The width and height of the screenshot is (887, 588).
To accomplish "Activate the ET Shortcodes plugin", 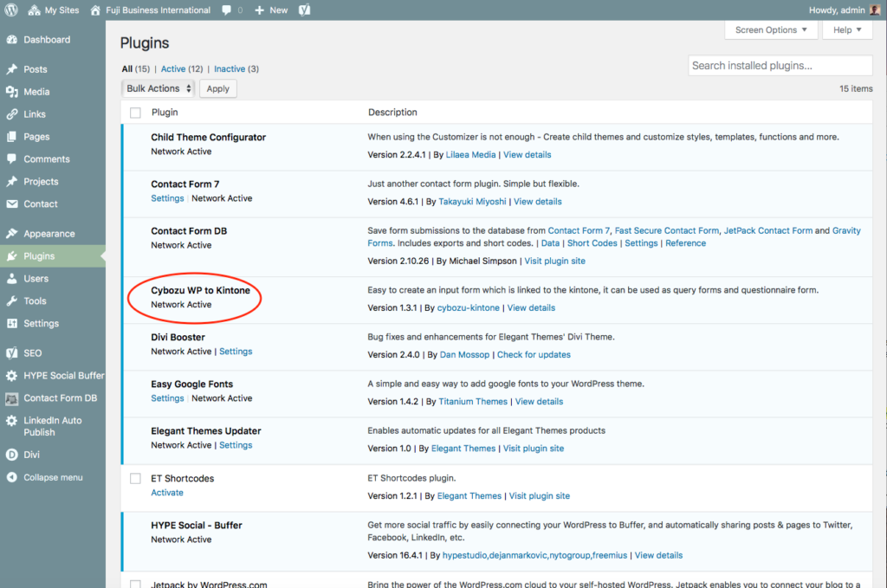I will [x=167, y=493].
